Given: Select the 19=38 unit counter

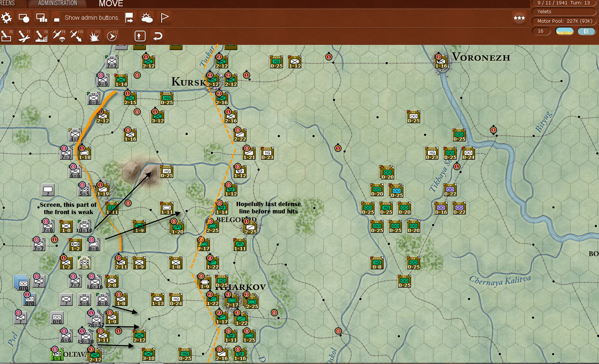Looking at the screenshot, I should [x=86, y=337].
